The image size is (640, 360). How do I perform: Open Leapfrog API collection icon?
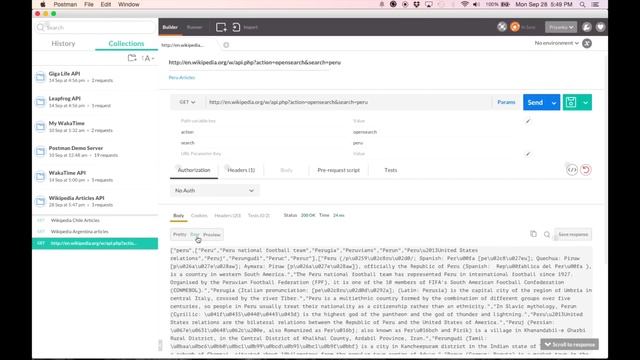coord(40,102)
